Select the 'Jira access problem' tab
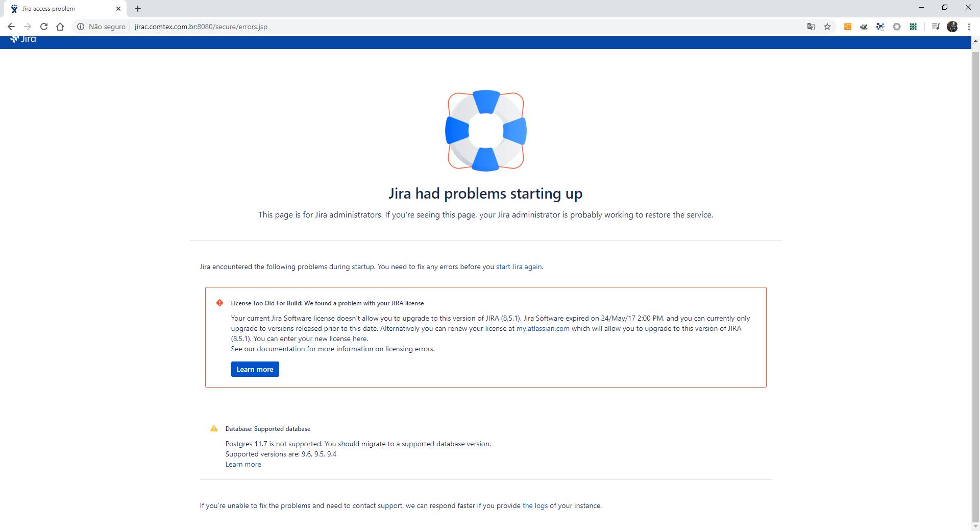The width and height of the screenshot is (980, 531). [64, 9]
